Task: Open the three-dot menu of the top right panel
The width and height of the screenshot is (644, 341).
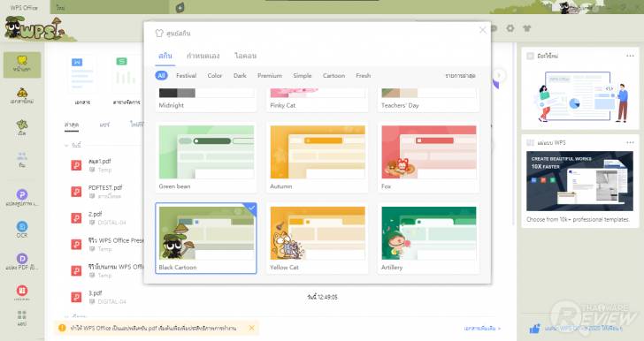Action: point(630,56)
